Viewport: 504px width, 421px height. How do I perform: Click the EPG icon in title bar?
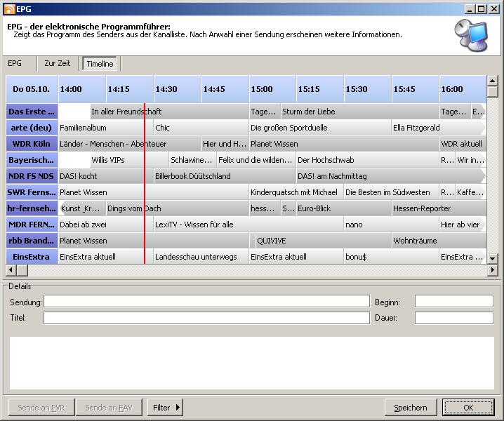(8, 8)
